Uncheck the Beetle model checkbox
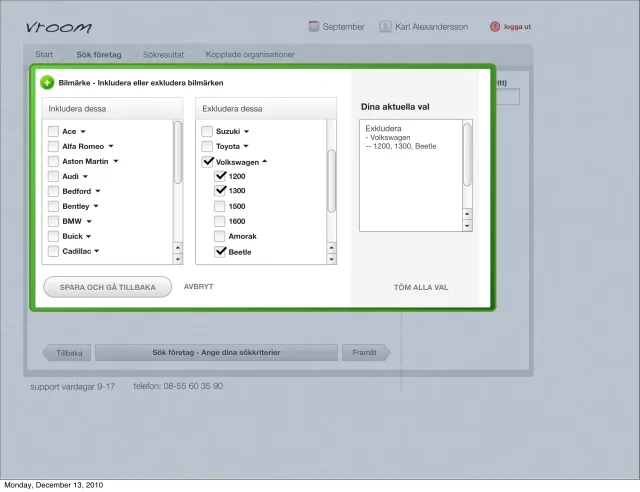The width and height of the screenshot is (640, 492). tap(220, 252)
